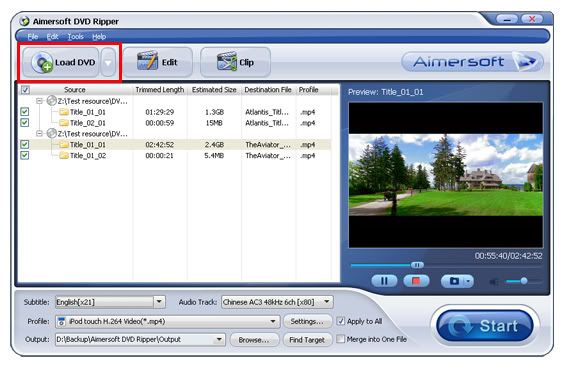Select the Title_01_02 row
The image size is (564, 366).
[x=174, y=156]
